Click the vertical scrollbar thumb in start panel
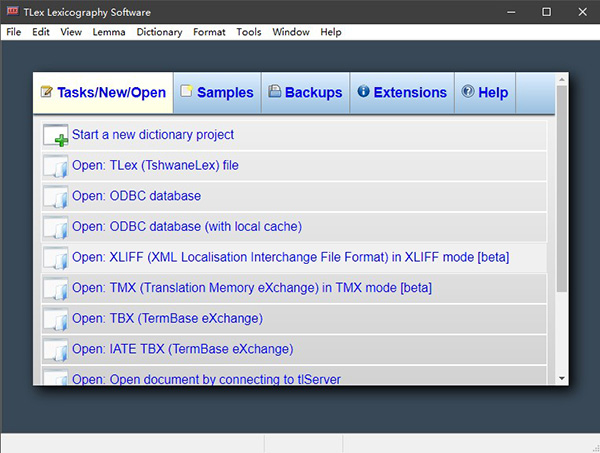This screenshot has width=600, height=453. (562, 189)
